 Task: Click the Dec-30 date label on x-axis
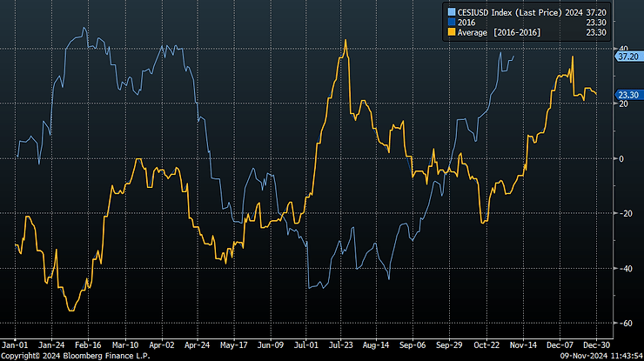coord(597,344)
